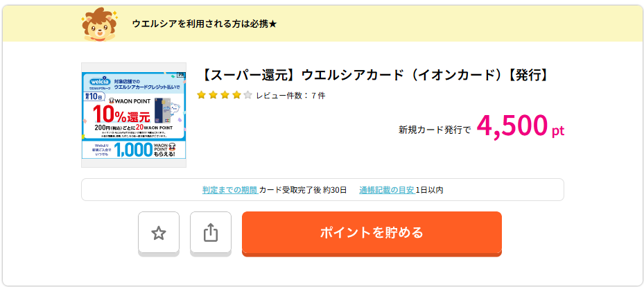Click the welcia logo in the banner
Viewport: 644px width, 287px height.
click(x=101, y=82)
